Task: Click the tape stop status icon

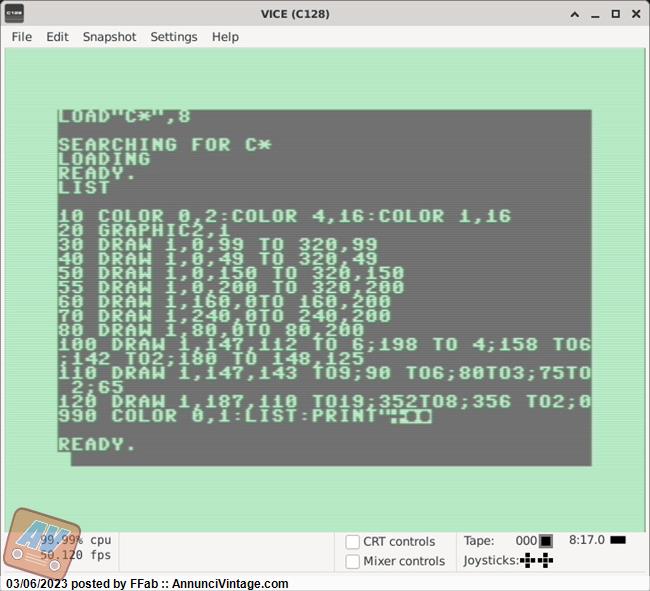Action: pos(546,541)
